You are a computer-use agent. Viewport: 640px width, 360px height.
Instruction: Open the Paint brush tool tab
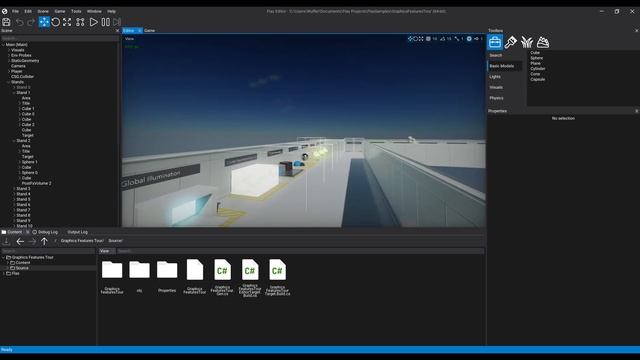(511, 42)
